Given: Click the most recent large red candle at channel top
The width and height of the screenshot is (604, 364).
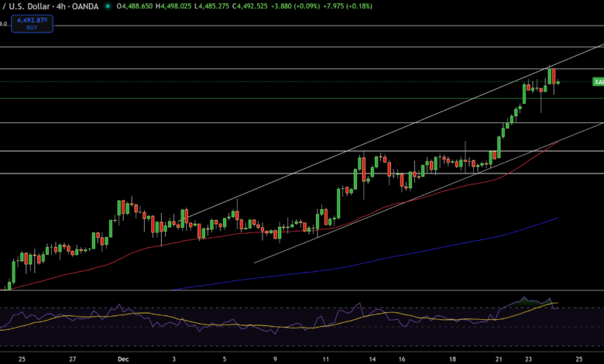Looking at the screenshot, I should 554,76.
